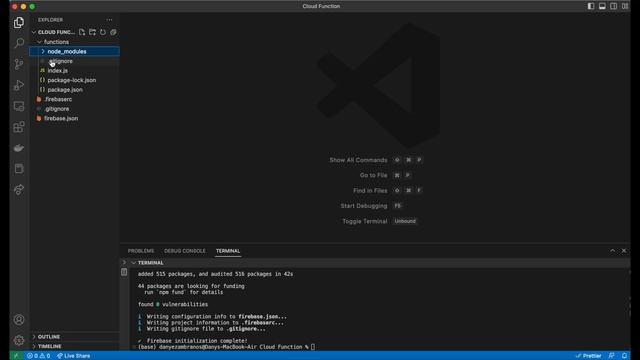
Task: Open the Manage settings gear
Action: [x=19, y=340]
